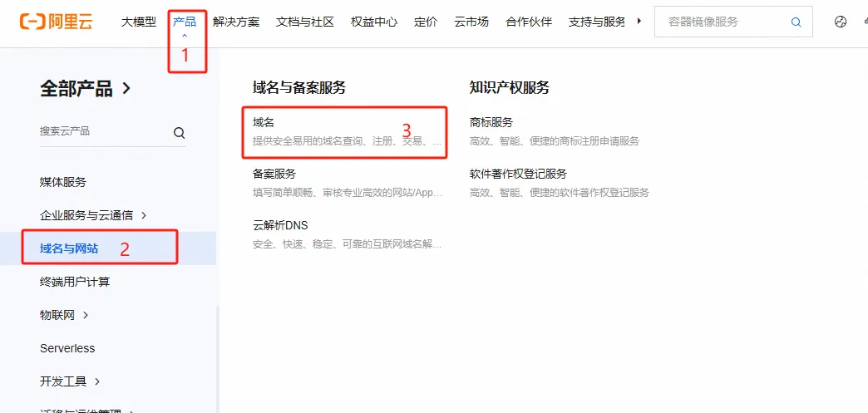Click the globe icon at top right
This screenshot has height=413, width=868.
click(841, 22)
